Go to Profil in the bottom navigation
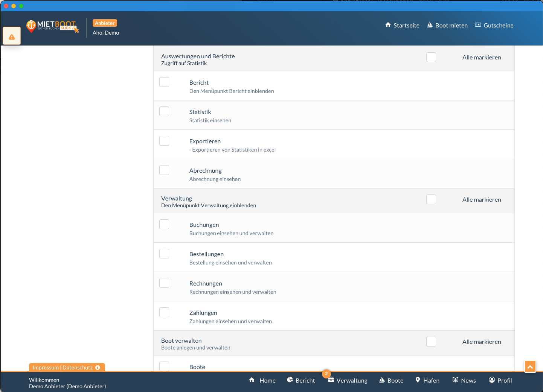 [x=500, y=380]
